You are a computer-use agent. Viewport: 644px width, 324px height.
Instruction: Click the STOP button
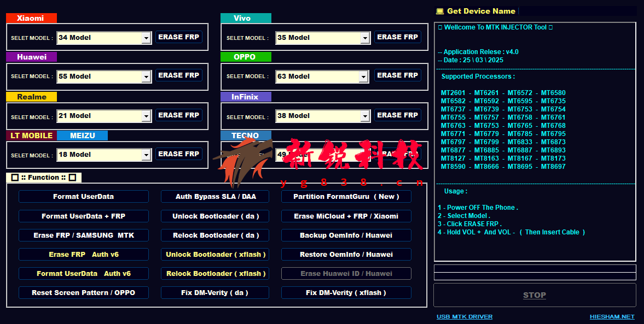click(x=535, y=295)
